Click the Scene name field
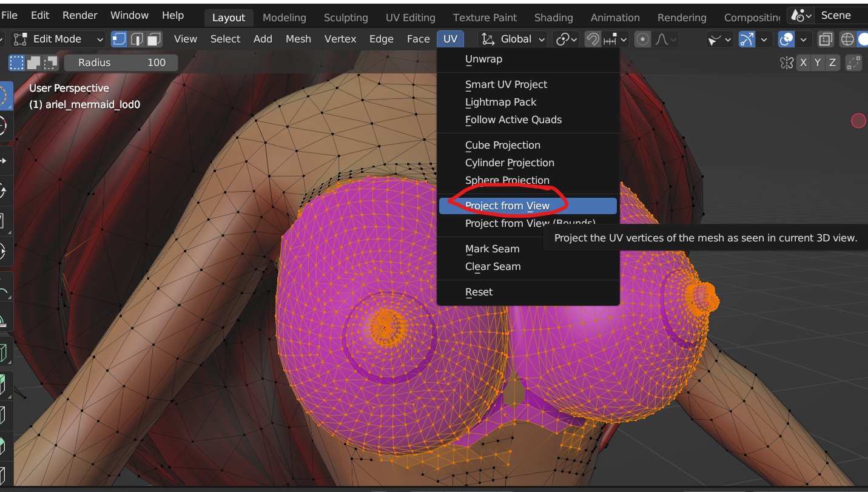 841,16
